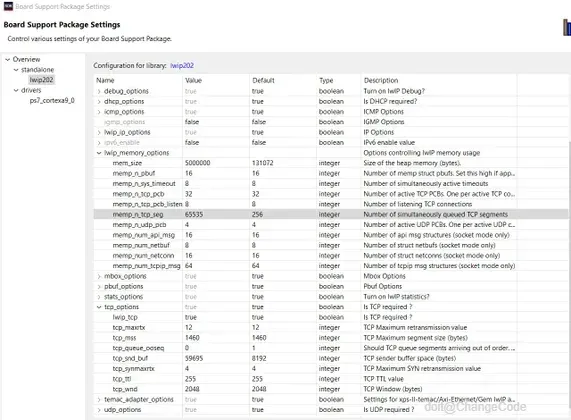Click the SDK icon in title bar
Viewport: 571px width, 420px height.
coord(8,6)
